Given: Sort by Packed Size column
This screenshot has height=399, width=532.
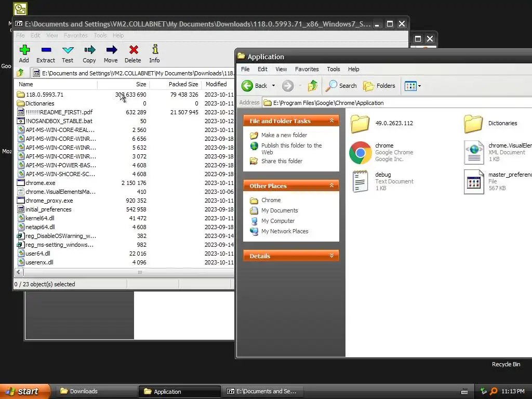Looking at the screenshot, I should (175, 84).
